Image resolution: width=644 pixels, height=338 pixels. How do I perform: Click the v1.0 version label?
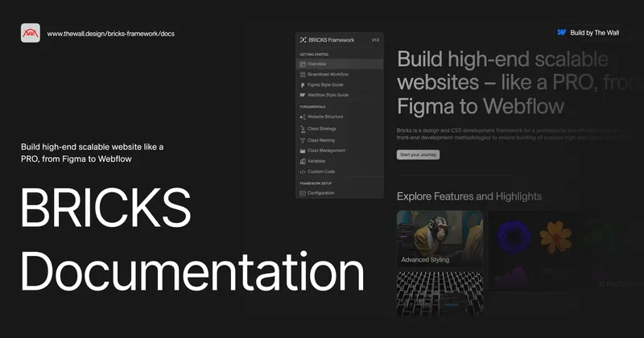(375, 40)
